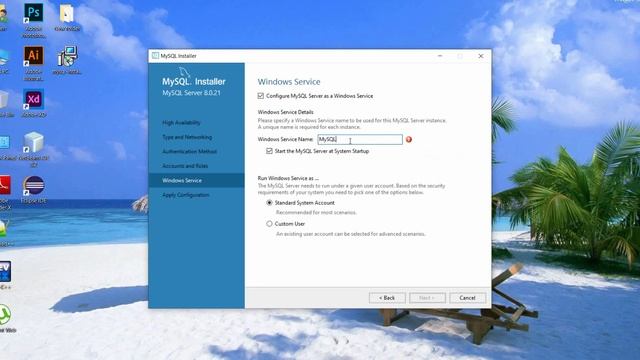Select the Windows Service step in sidebar
This screenshot has height=360, width=640.
pos(196,180)
